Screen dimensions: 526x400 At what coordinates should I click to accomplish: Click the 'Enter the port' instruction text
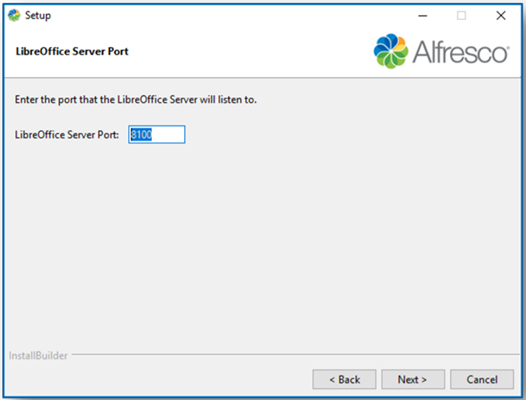click(x=136, y=100)
